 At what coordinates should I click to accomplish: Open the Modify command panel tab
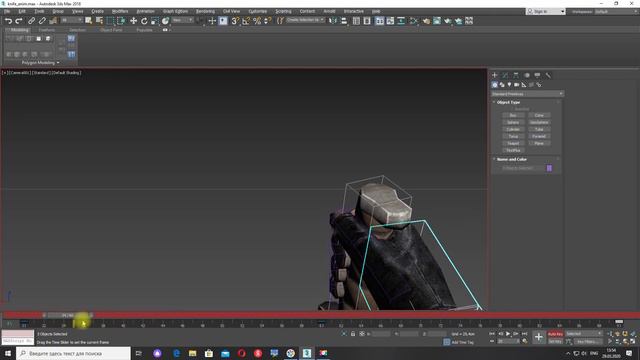pos(505,75)
